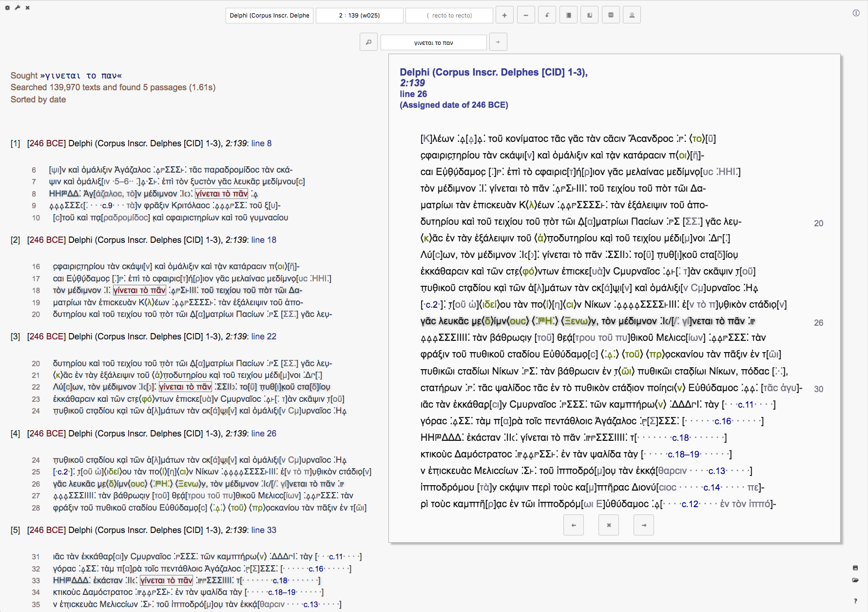This screenshot has width=868, height=612.
Task: Close the passage panel with the X button
Action: tap(609, 525)
